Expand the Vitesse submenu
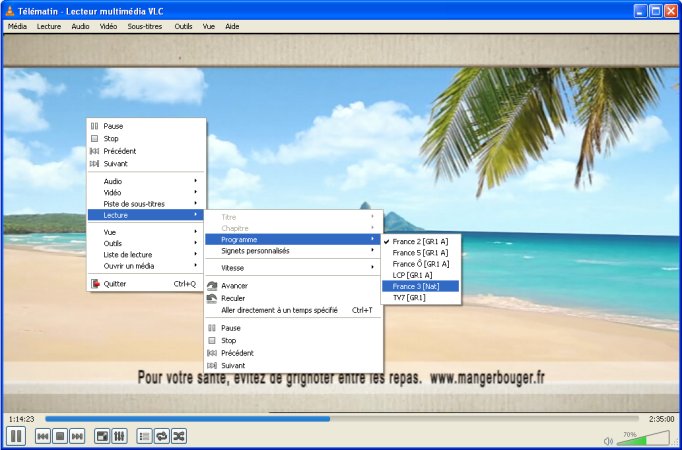Screen dimensions: 682x450 [294, 268]
